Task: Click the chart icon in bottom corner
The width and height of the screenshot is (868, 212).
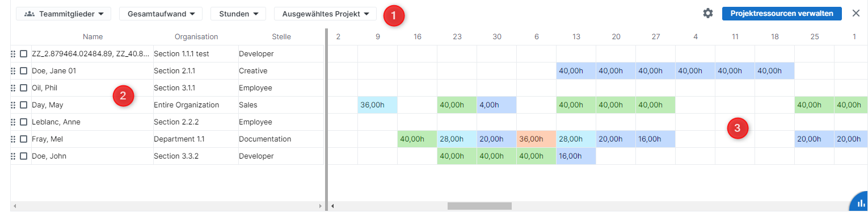Action: tap(861, 204)
